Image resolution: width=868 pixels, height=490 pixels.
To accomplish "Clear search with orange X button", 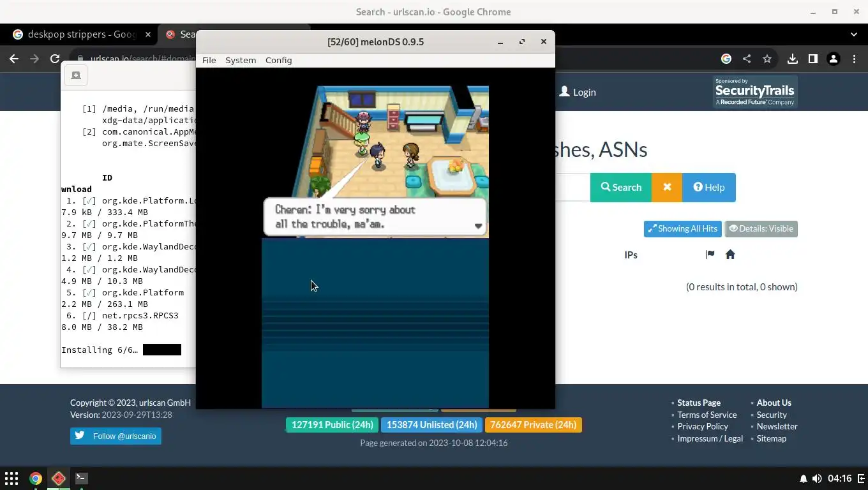I will tap(667, 187).
